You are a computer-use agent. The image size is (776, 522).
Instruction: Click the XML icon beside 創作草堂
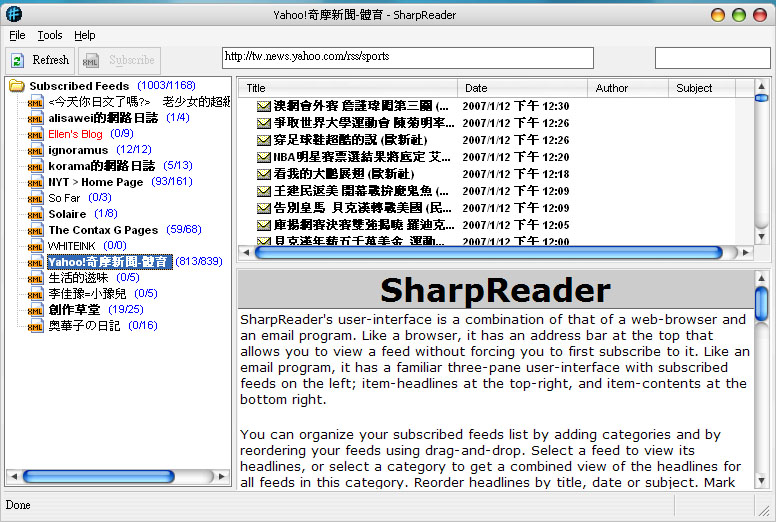pos(35,310)
